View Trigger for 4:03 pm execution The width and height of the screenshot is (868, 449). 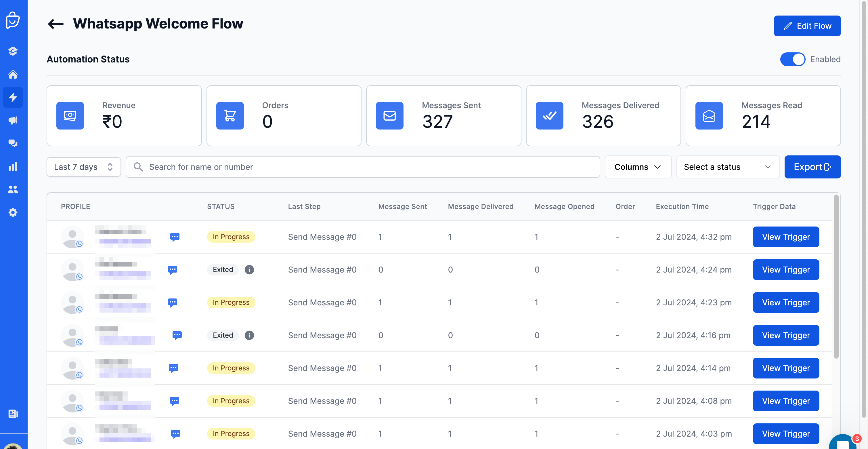(x=786, y=433)
